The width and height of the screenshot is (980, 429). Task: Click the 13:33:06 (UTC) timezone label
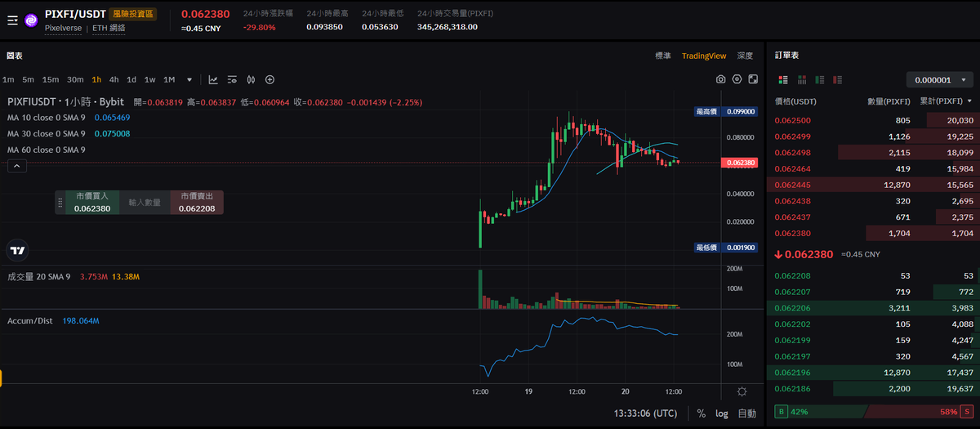[x=644, y=413]
